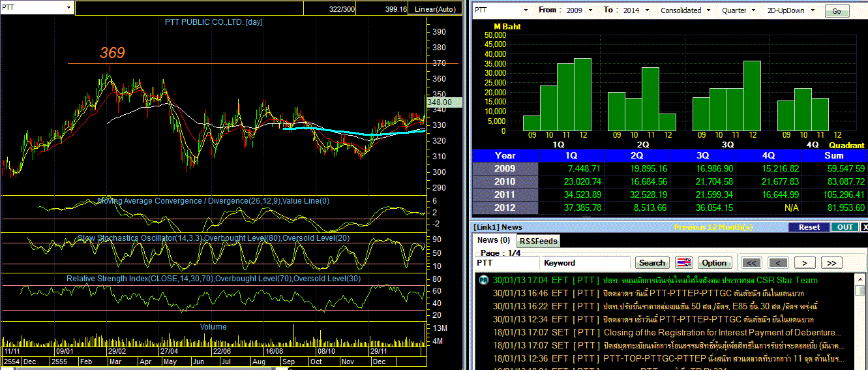Select the 2009 year row

tap(505, 168)
